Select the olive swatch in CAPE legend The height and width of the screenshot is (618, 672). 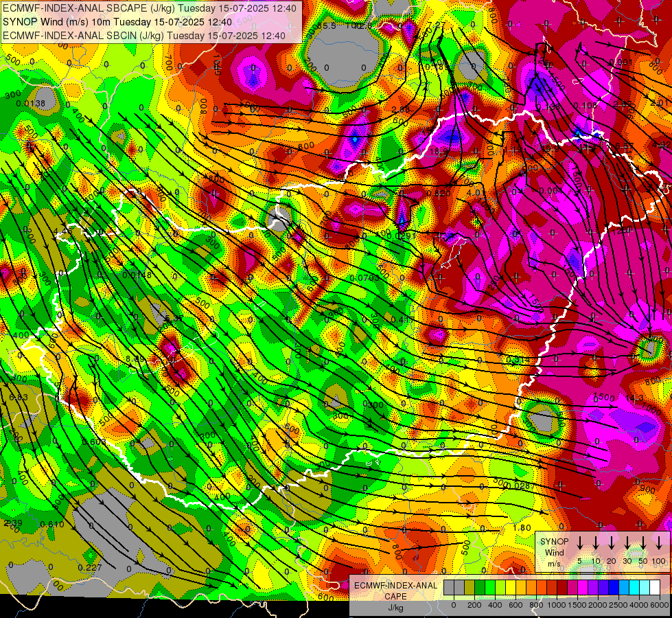click(x=470, y=588)
